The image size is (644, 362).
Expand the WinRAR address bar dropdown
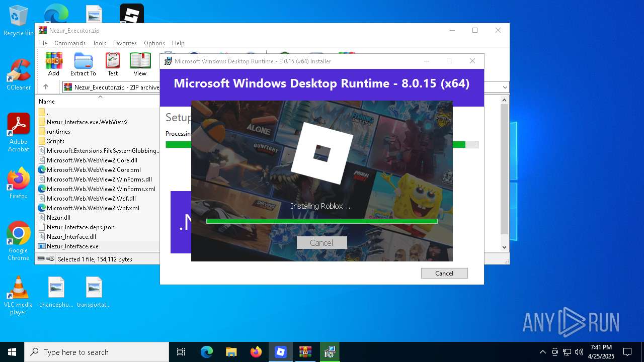click(505, 87)
